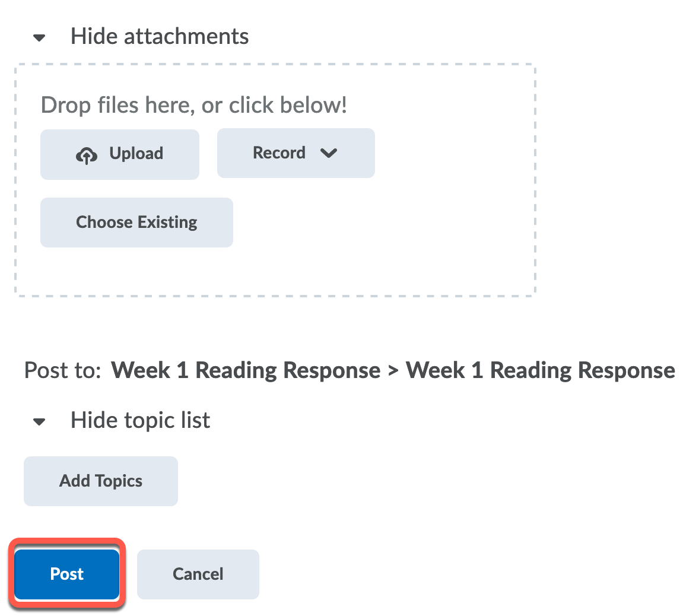Select the last 'Week 1 Reading Response' topic name

pyautogui.click(x=540, y=370)
